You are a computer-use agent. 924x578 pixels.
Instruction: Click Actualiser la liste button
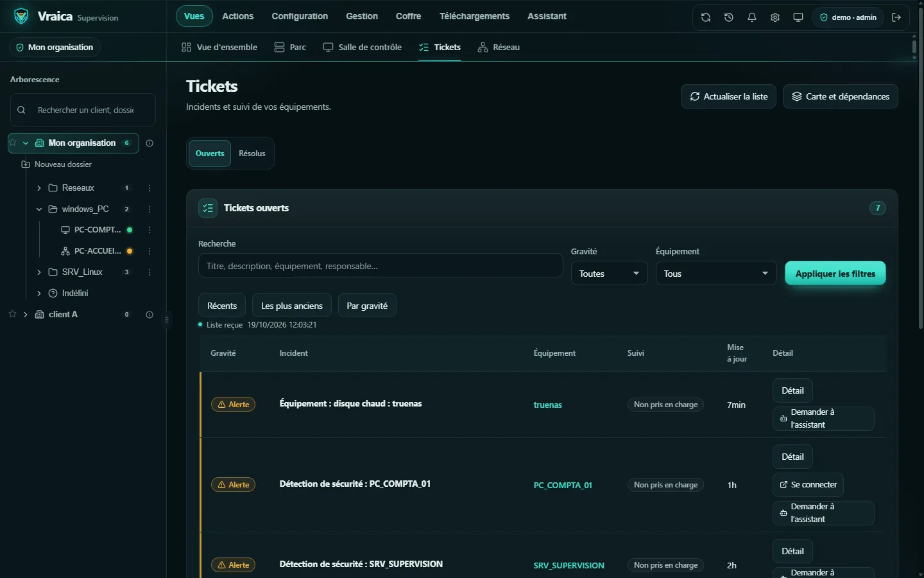[728, 96]
